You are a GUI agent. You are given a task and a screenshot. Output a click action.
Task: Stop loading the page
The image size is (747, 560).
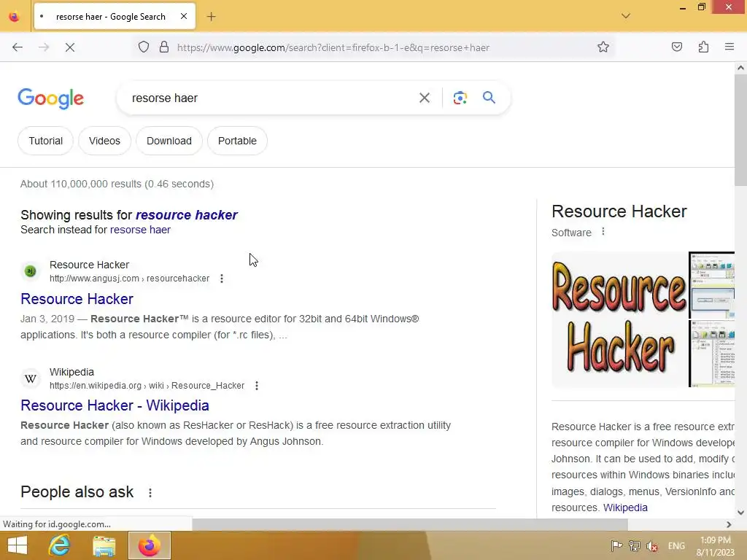pyautogui.click(x=70, y=47)
